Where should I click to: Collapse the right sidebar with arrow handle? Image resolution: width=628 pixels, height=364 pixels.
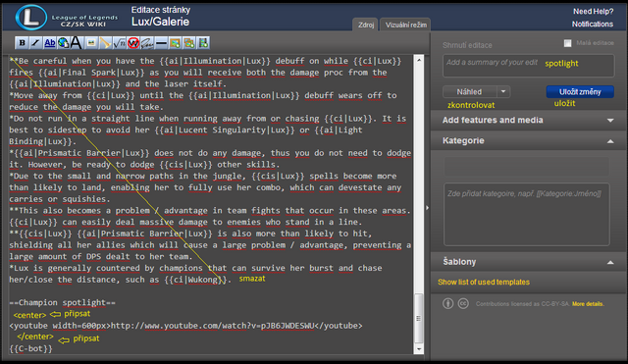[x=428, y=207]
